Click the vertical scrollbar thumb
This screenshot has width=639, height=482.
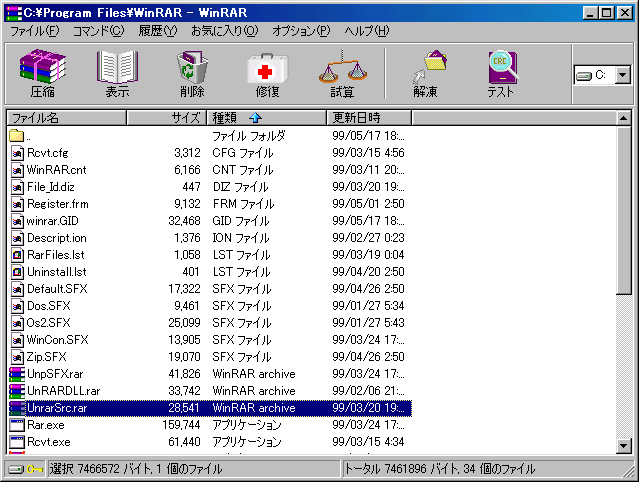[x=624, y=210]
